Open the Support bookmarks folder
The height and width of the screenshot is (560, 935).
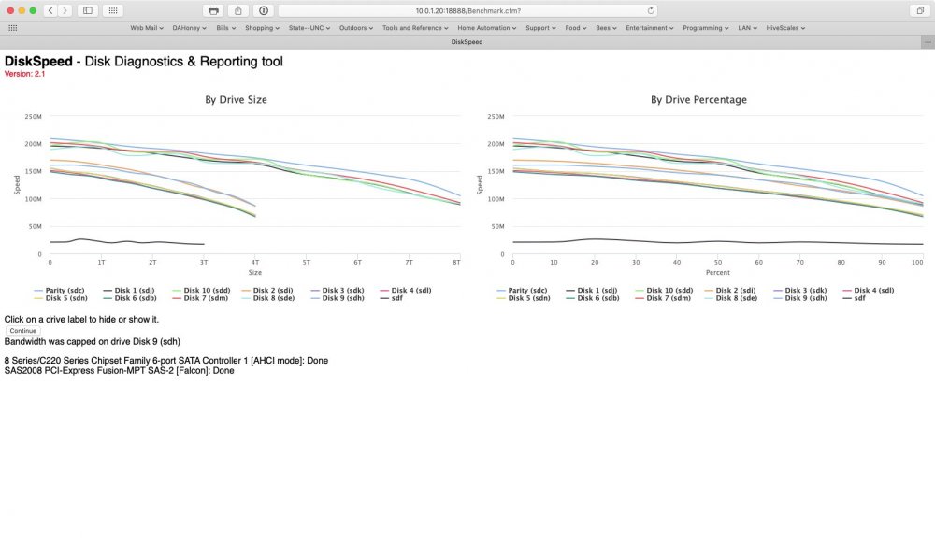[x=540, y=28]
